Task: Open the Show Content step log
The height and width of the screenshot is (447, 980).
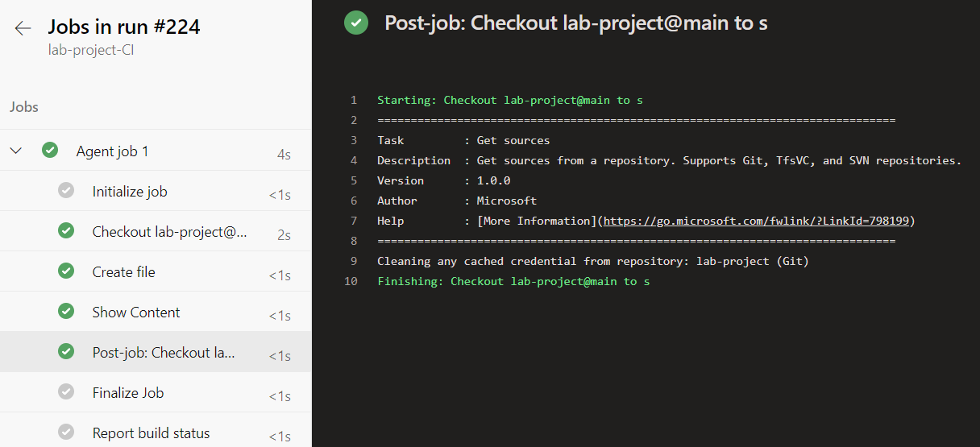Action: (156, 312)
